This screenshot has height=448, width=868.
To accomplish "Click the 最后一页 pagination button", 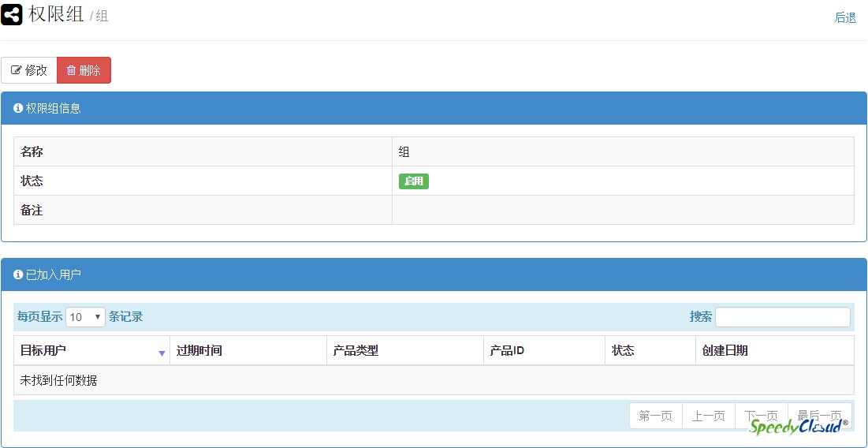I will point(820,416).
